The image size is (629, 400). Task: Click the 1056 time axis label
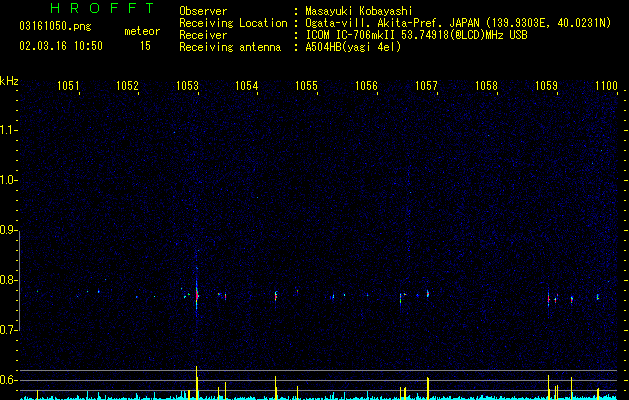coord(366,85)
